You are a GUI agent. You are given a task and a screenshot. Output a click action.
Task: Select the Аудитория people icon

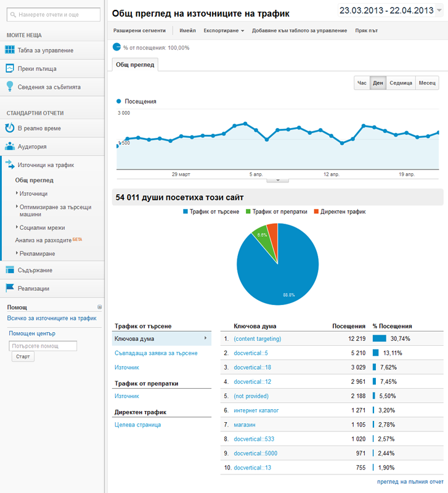click(10, 147)
